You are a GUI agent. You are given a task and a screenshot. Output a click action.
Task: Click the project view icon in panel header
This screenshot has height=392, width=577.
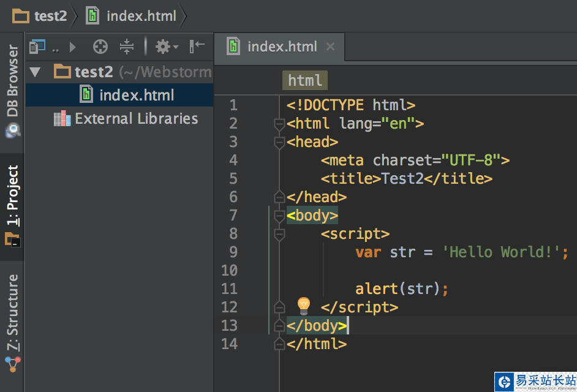38,47
